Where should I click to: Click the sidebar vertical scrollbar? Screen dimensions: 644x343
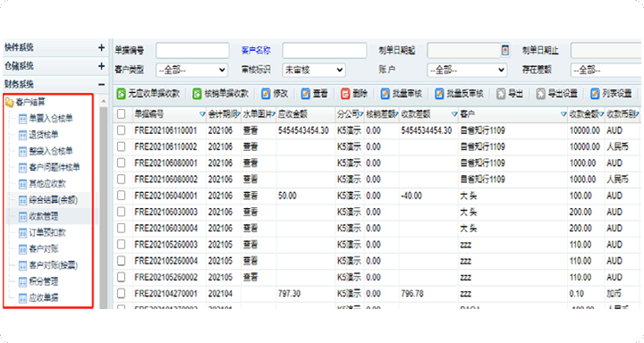click(x=103, y=205)
